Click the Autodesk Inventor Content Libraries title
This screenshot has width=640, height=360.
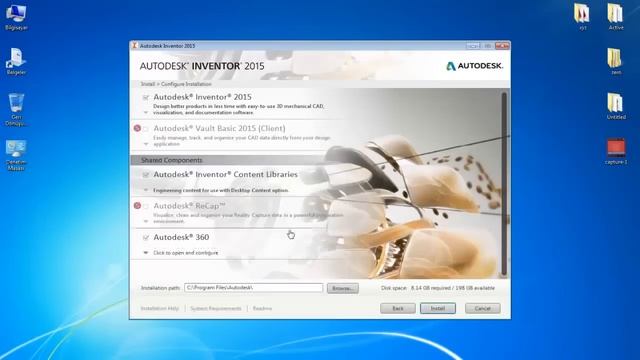point(225,174)
